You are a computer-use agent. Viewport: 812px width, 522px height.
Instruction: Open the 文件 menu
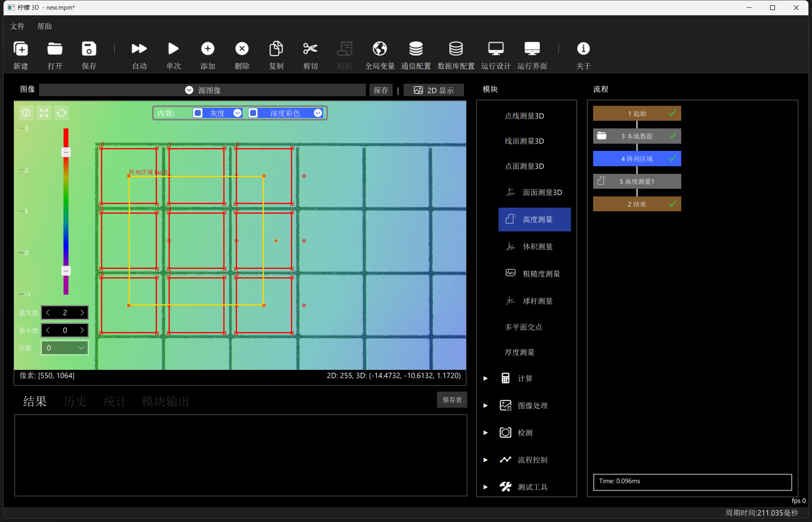[x=17, y=26]
